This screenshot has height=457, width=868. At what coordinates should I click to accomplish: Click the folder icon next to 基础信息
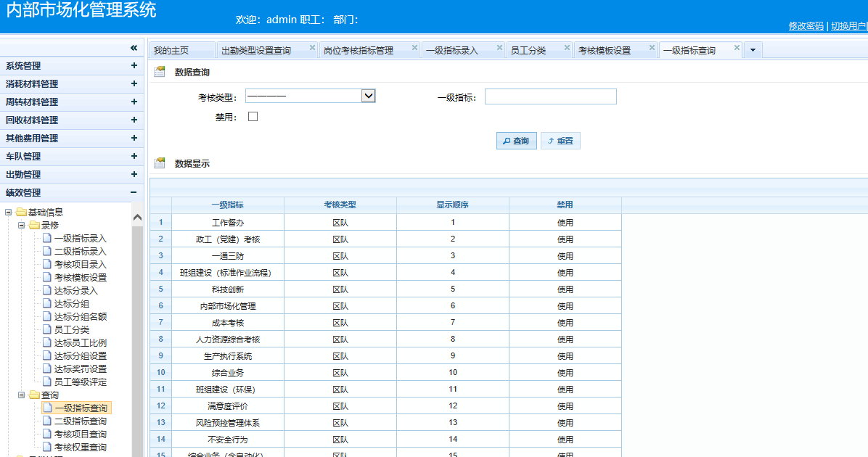[x=21, y=212]
